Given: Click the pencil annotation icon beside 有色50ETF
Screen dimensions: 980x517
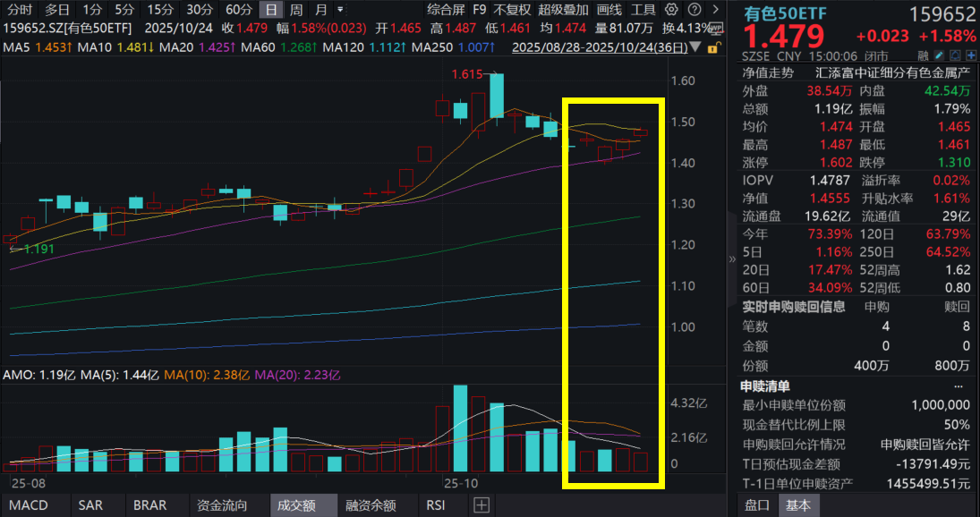Looking at the screenshot, I should click(x=939, y=55).
